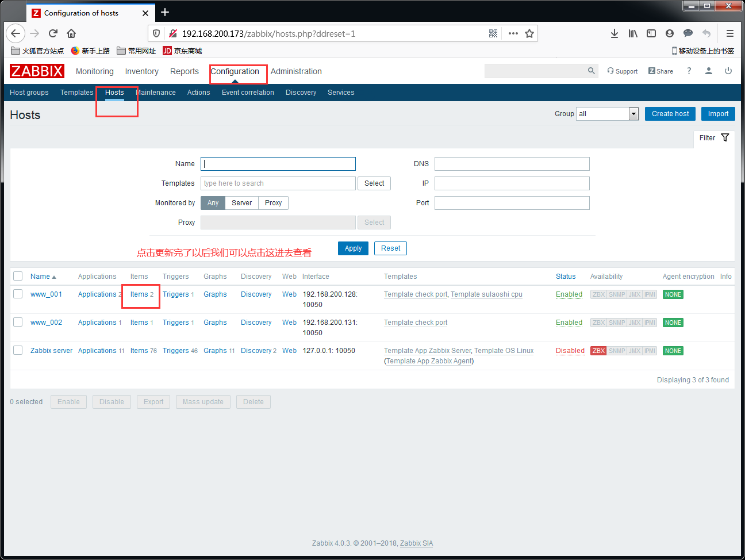Check the www_002 host checkbox
745x560 pixels.
click(18, 322)
